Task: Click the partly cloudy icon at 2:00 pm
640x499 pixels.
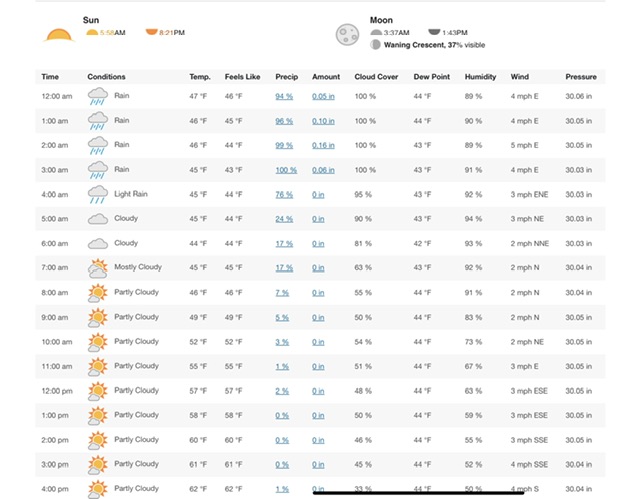Action: pyautogui.click(x=98, y=440)
